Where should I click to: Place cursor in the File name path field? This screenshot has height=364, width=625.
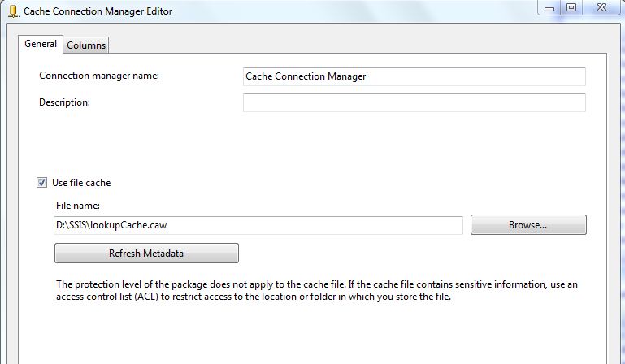[x=258, y=225]
